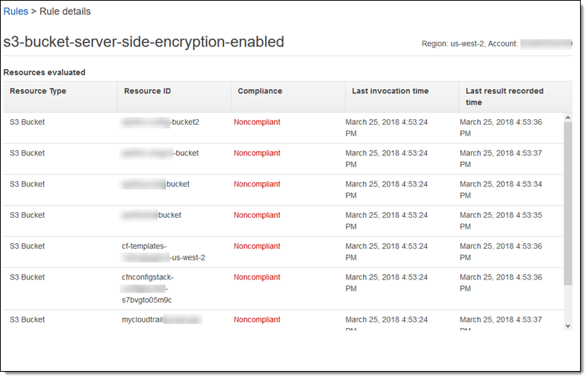Click Noncompliant status for mycloudtrail bucket
This screenshot has width=588, height=379.
(x=257, y=319)
